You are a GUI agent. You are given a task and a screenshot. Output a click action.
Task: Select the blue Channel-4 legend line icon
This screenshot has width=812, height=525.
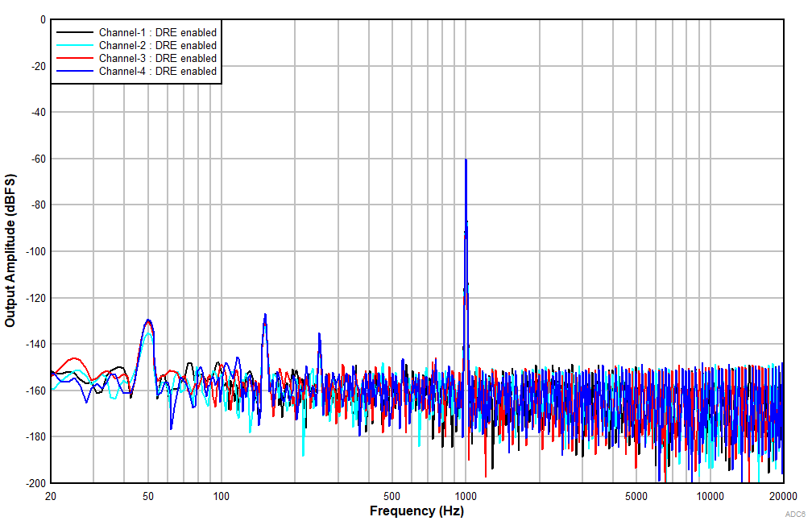[73, 71]
